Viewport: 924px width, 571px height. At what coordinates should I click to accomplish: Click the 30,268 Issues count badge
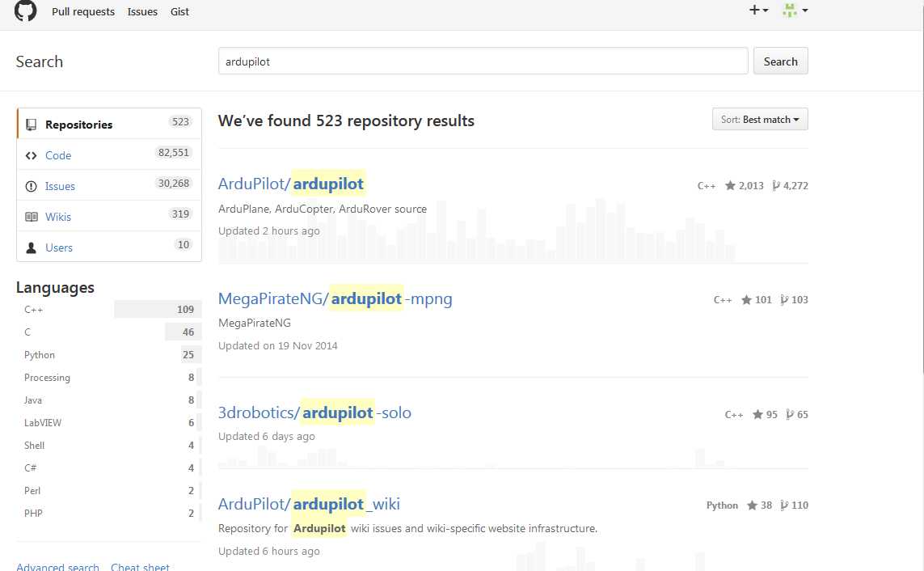tap(174, 184)
